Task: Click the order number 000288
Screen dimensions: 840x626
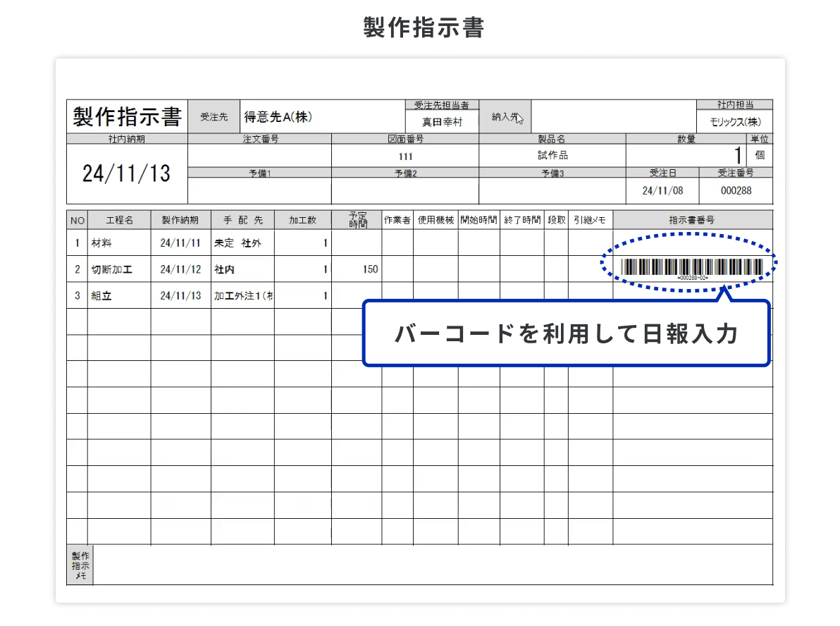Action: point(736,191)
